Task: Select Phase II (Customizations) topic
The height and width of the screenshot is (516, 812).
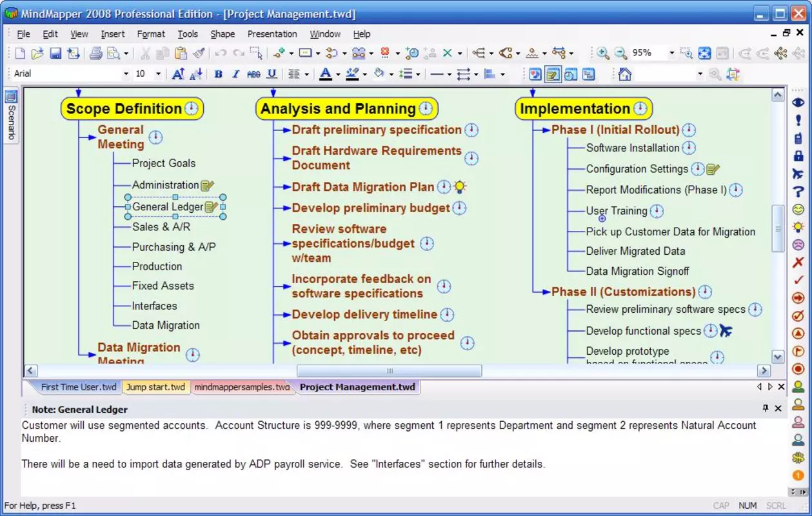Action: click(x=623, y=292)
